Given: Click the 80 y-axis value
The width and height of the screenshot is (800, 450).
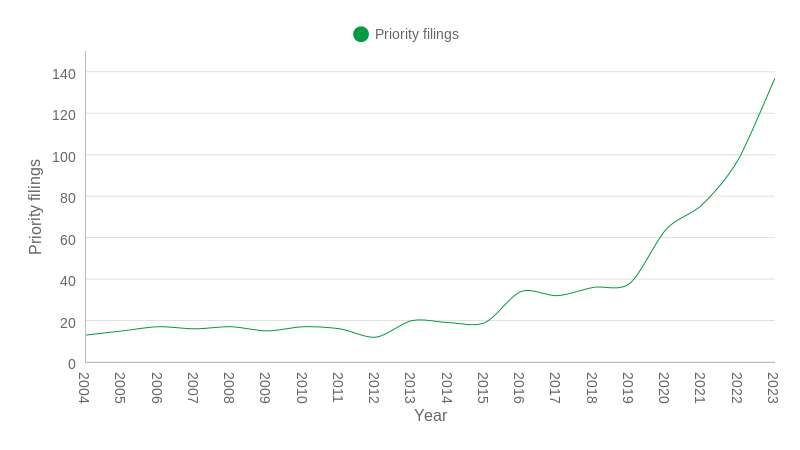Looking at the screenshot, I should (x=67, y=198).
